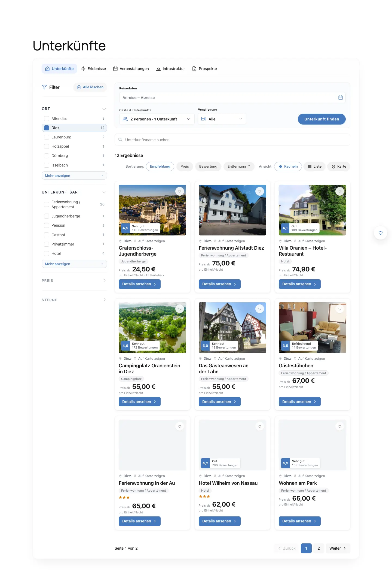Click the bed icon in Verpflegung selector
392x578 pixels.
203,119
